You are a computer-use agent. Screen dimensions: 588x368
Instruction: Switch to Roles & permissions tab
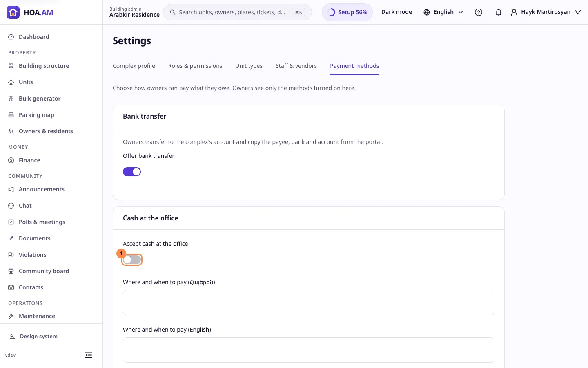(195, 66)
